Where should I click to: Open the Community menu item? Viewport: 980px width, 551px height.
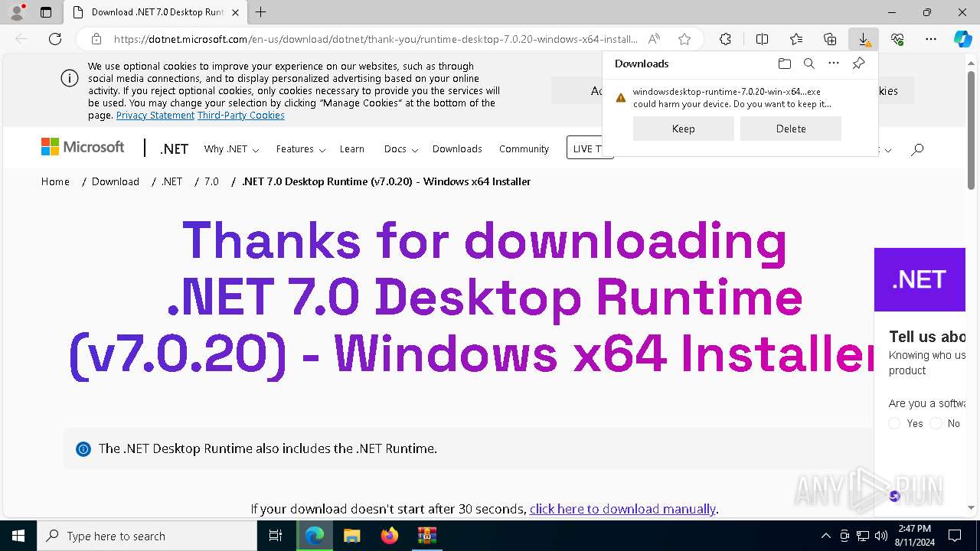click(524, 149)
